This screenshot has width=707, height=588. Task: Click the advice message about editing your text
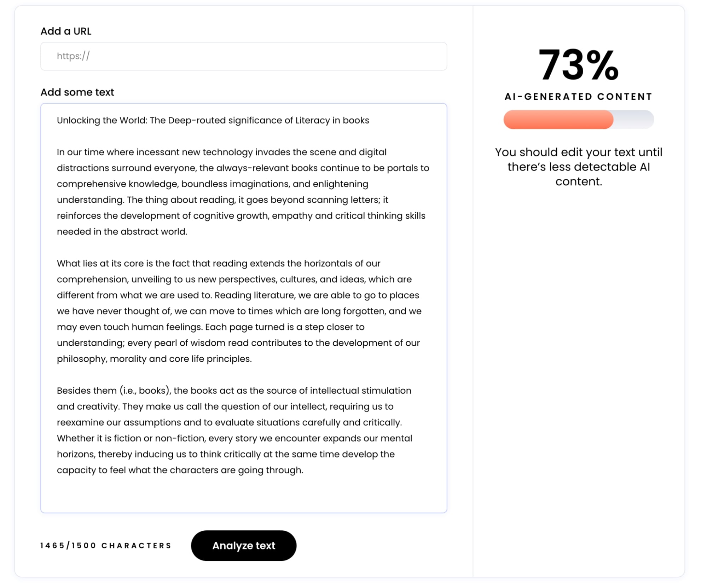[578, 166]
